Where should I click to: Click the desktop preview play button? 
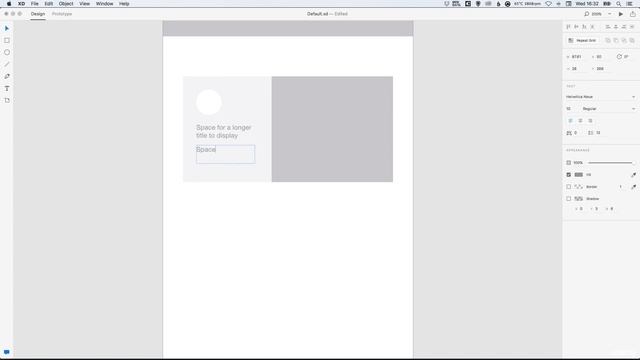point(621,14)
